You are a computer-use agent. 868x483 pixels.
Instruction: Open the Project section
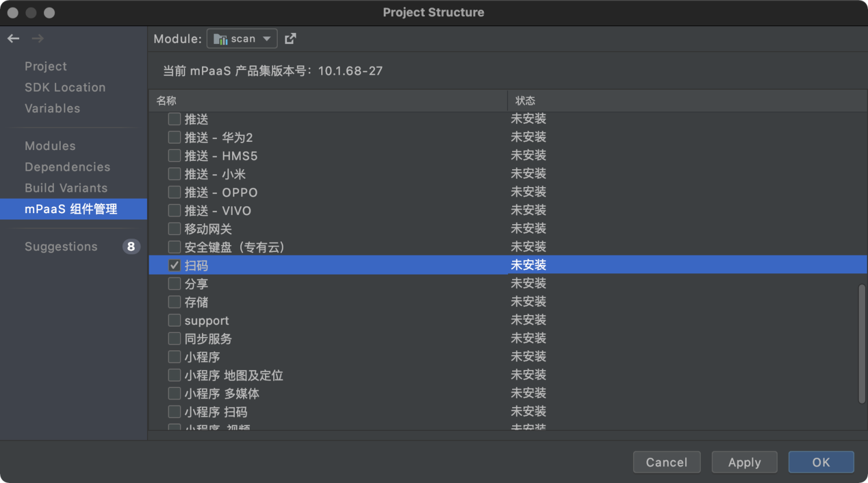46,67
